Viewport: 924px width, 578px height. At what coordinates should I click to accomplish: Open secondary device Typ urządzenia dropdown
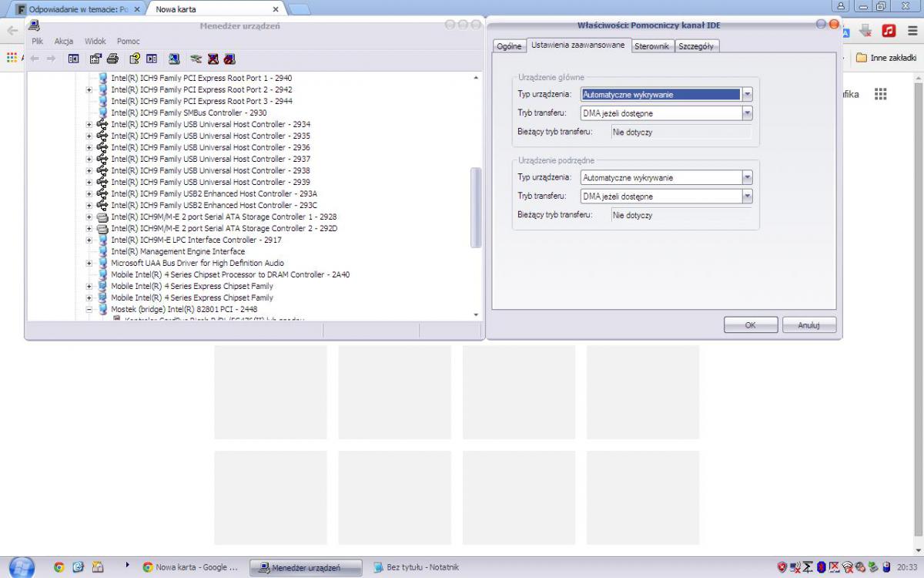click(x=747, y=177)
